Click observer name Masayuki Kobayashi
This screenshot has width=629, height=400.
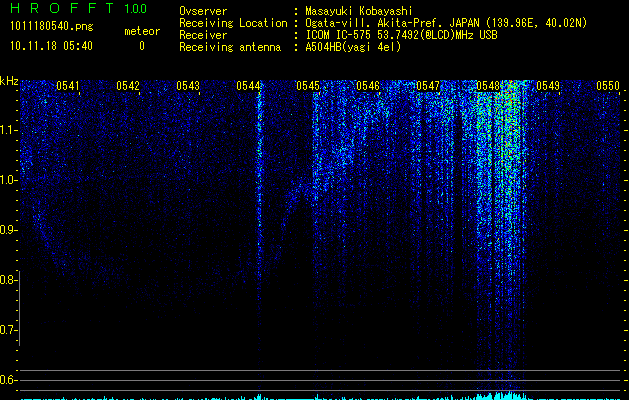358,11
